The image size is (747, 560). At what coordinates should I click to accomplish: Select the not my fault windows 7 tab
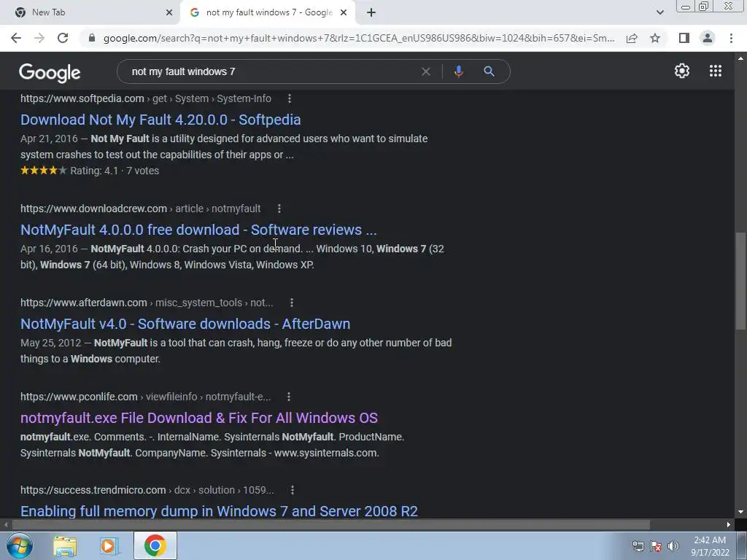point(268,12)
